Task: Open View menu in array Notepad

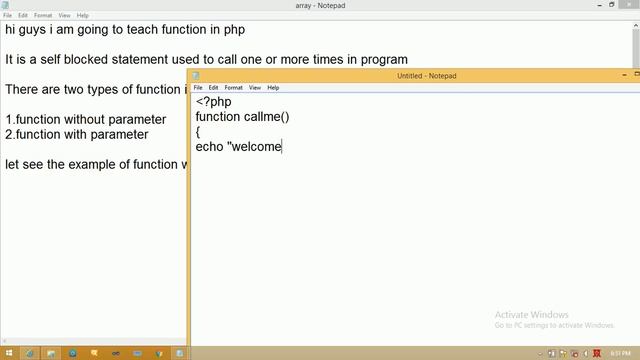Action: pyautogui.click(x=64, y=16)
